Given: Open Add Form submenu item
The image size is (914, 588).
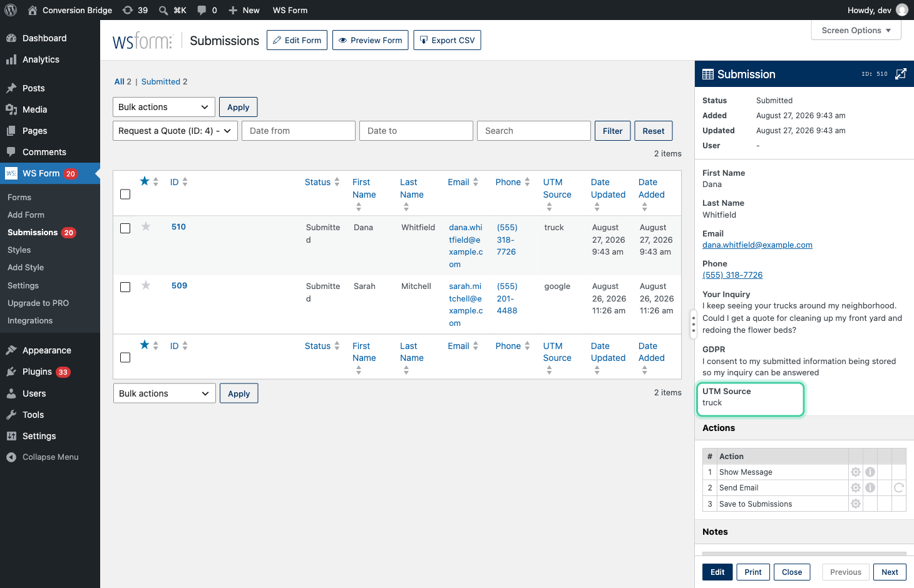Looking at the screenshot, I should (x=26, y=215).
